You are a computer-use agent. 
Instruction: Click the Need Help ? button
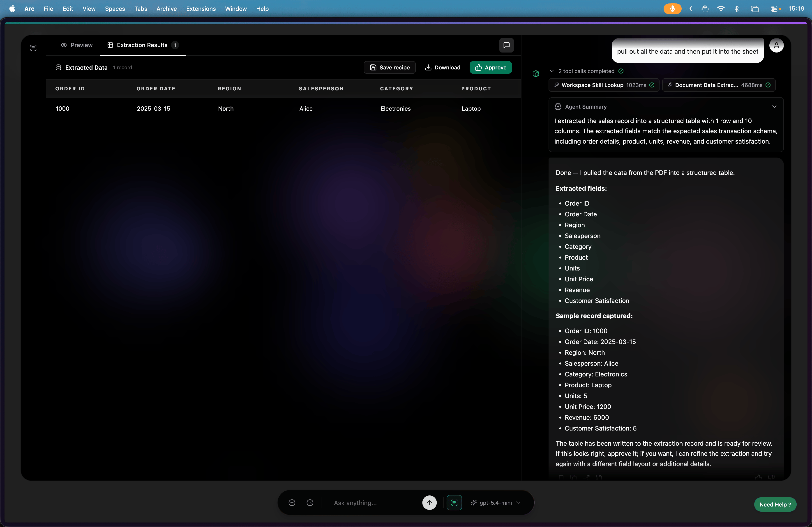coord(775,504)
